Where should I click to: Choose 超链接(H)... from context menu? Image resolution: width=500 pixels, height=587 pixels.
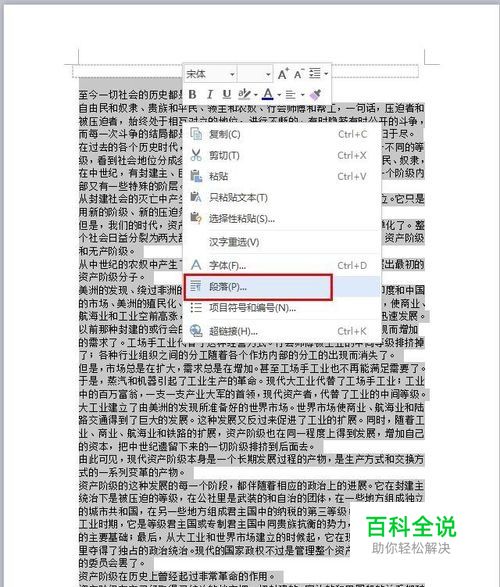point(282,331)
